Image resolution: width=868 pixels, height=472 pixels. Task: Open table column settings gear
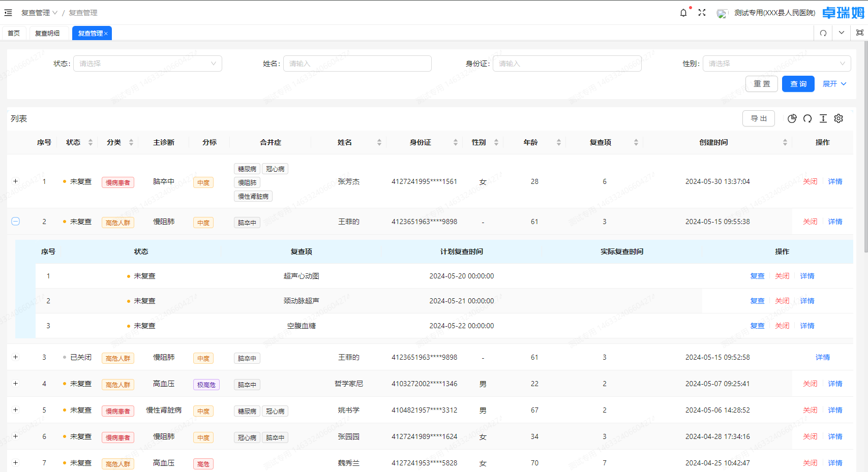point(839,118)
